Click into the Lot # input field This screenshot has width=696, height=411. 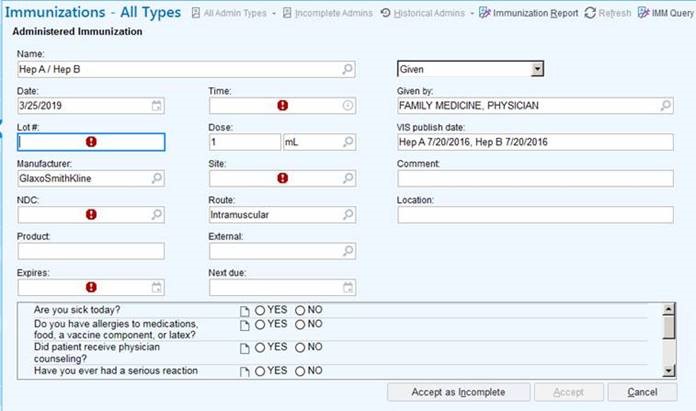(x=91, y=142)
